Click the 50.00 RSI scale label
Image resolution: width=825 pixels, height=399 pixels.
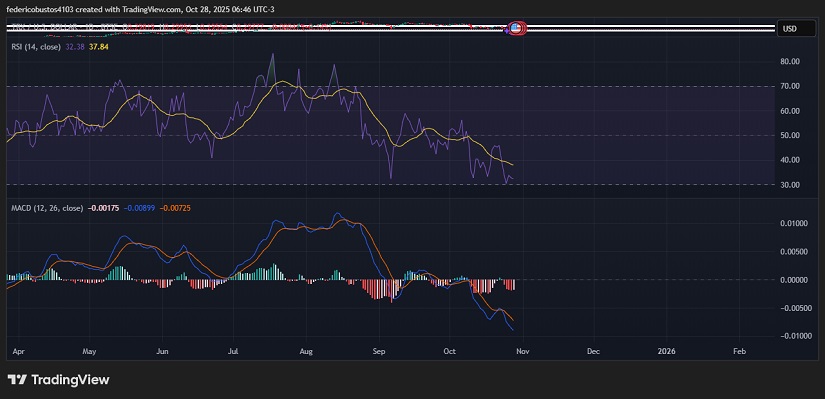pyautogui.click(x=790, y=135)
